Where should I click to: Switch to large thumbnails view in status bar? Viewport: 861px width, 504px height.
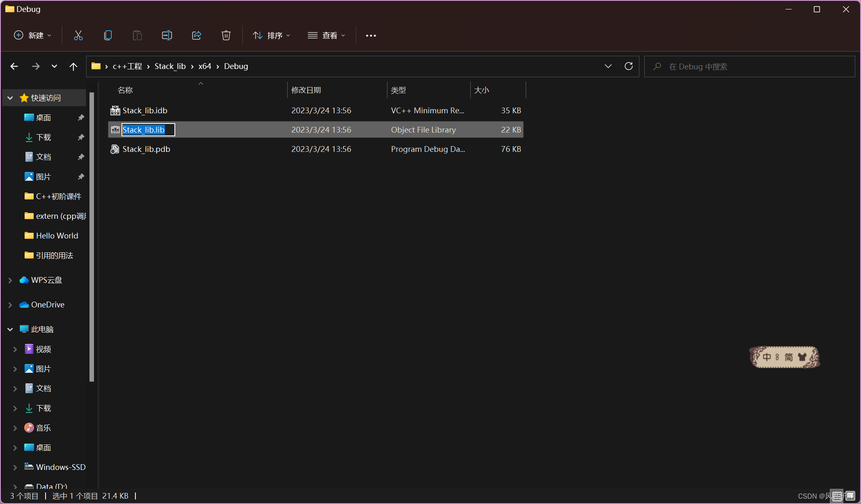pos(850,496)
